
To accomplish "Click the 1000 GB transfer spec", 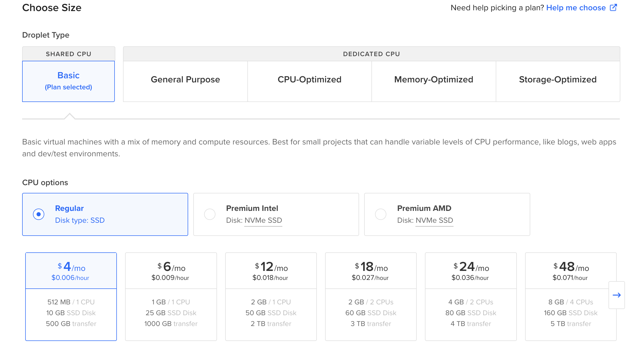I will click(171, 324).
